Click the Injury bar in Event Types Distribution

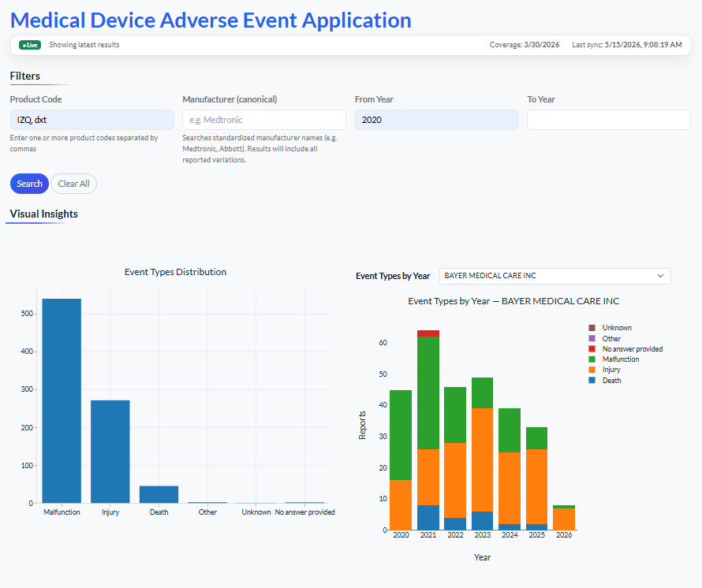[110, 452]
